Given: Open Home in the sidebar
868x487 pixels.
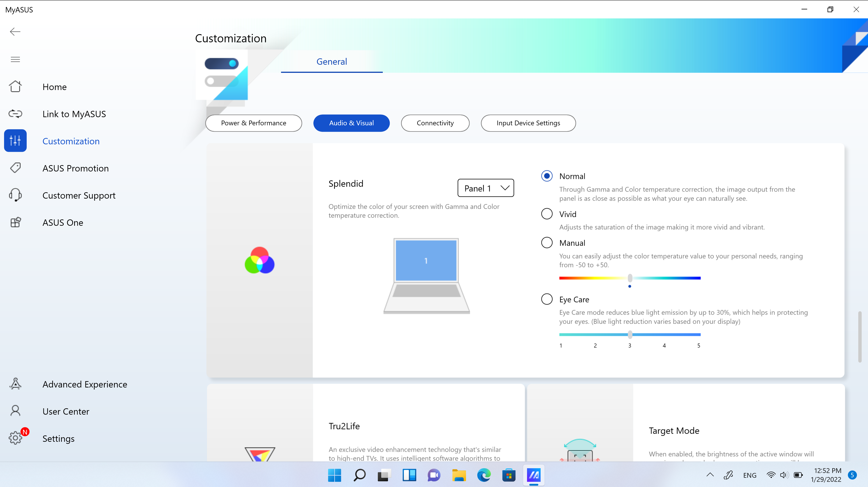Looking at the screenshot, I should pyautogui.click(x=54, y=87).
